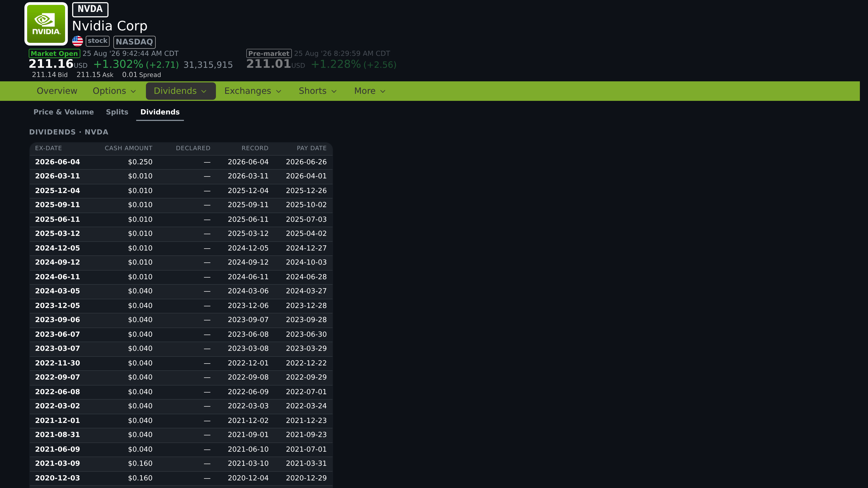Click record date 2025-03-12
Viewport: 868px width, 488px height.
pos(248,233)
